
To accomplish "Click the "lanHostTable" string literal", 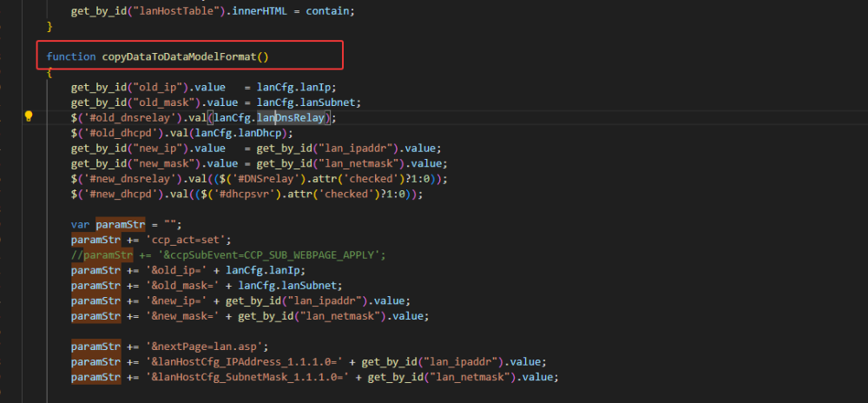I will (x=167, y=11).
